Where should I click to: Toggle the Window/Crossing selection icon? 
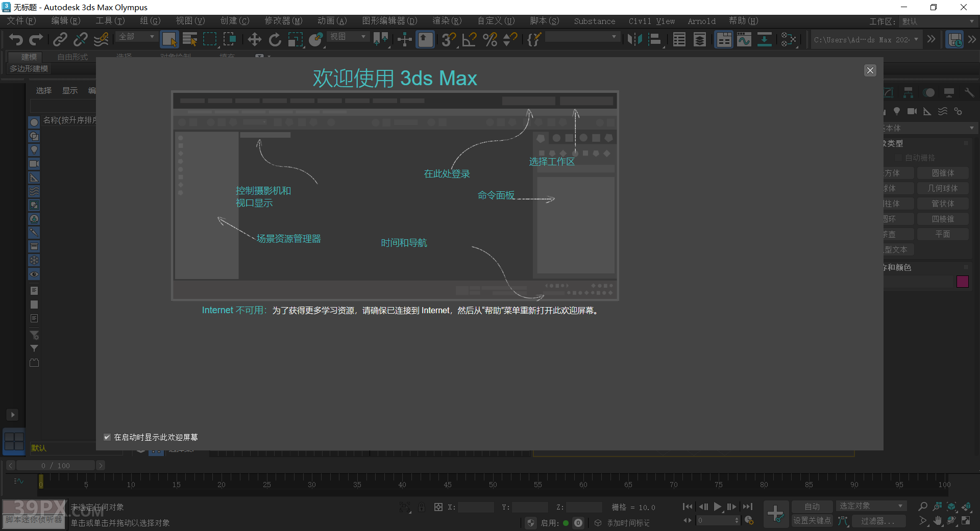pyautogui.click(x=230, y=39)
